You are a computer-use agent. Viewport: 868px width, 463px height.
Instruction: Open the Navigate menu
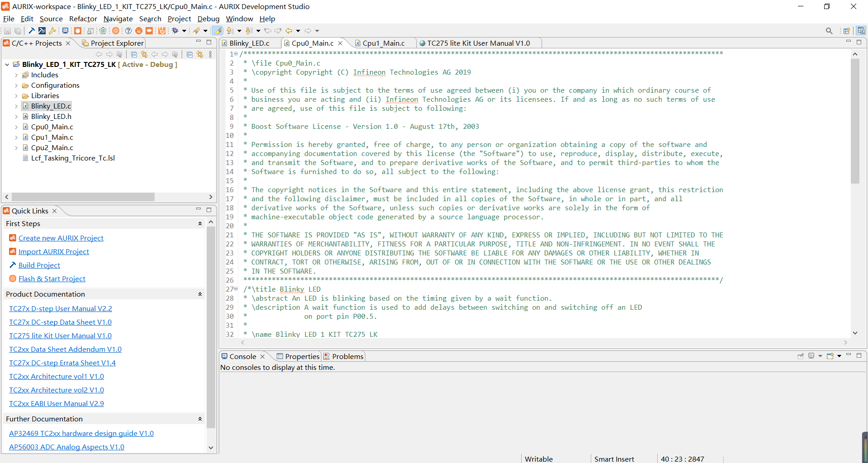[x=118, y=19]
